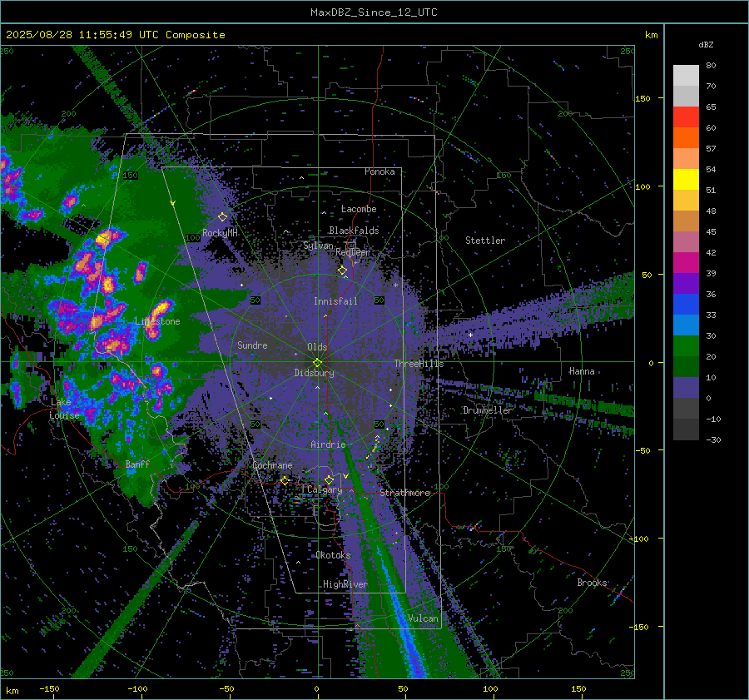Click the magenta 42-39 dBZ legend swatch
This screenshot has height=700, width=749.
click(x=686, y=263)
